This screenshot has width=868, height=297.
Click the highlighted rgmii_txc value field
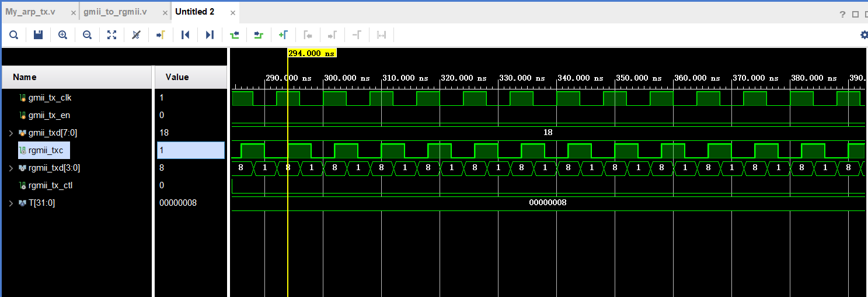pyautogui.click(x=191, y=150)
